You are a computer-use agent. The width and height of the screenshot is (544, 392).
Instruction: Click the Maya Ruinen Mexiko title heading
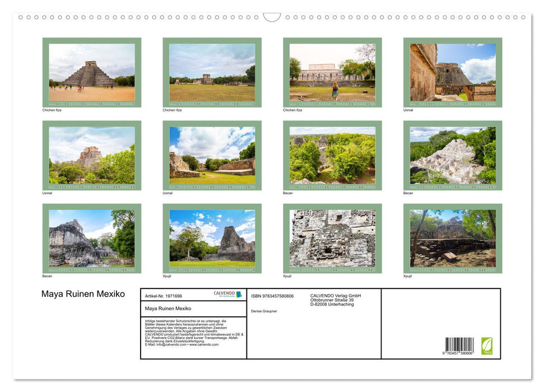click(83, 293)
